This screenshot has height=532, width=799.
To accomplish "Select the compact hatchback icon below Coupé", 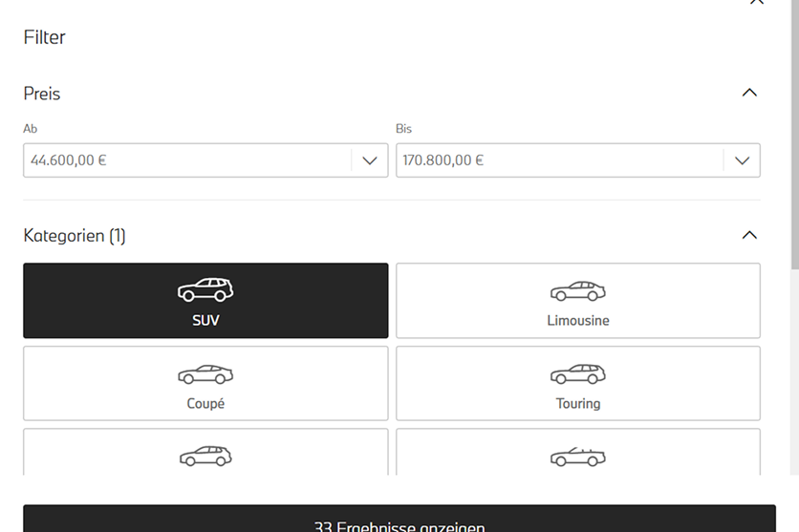I will (205, 457).
